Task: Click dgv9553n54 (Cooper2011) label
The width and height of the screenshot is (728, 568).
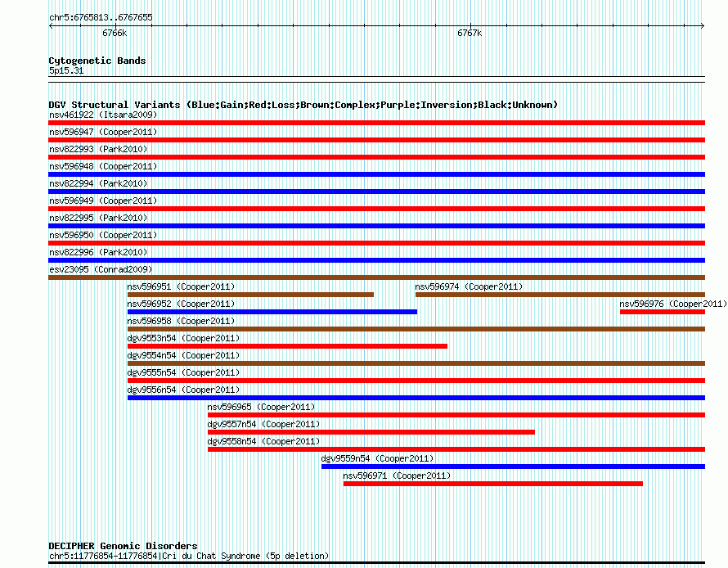Action: [183, 338]
